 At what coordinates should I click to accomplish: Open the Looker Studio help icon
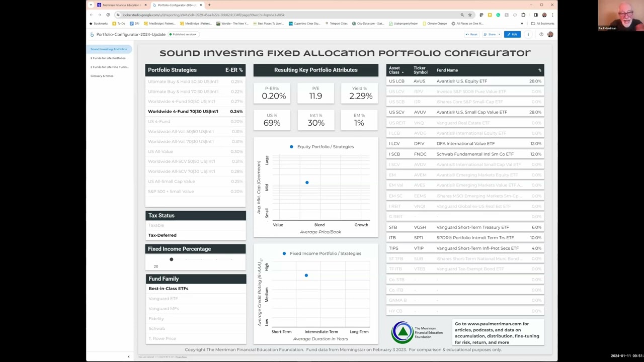(541, 35)
